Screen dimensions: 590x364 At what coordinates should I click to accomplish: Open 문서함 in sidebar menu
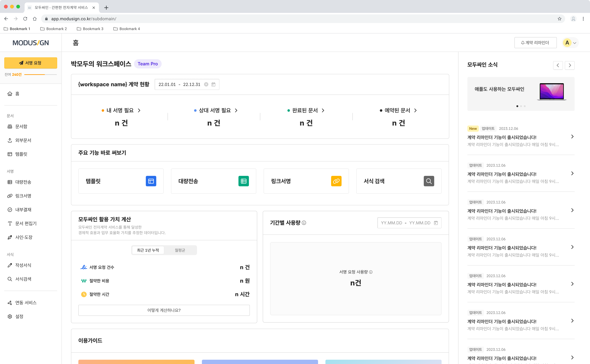click(x=21, y=126)
